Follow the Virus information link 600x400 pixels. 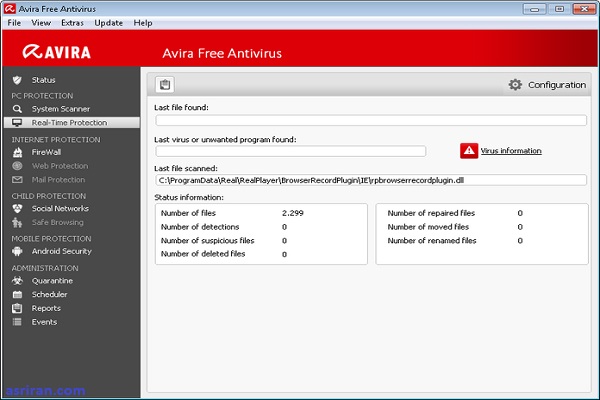[510, 151]
